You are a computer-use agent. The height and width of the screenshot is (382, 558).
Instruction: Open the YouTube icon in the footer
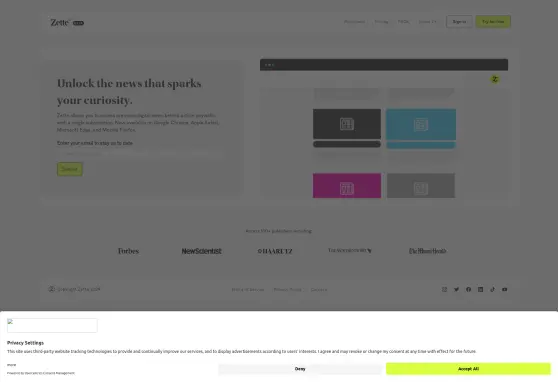[x=505, y=289]
